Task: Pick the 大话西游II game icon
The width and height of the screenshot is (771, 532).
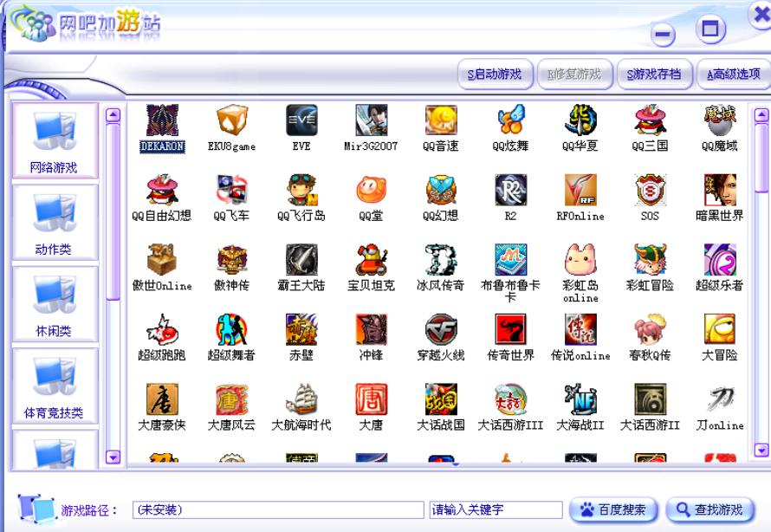Action: [650, 399]
